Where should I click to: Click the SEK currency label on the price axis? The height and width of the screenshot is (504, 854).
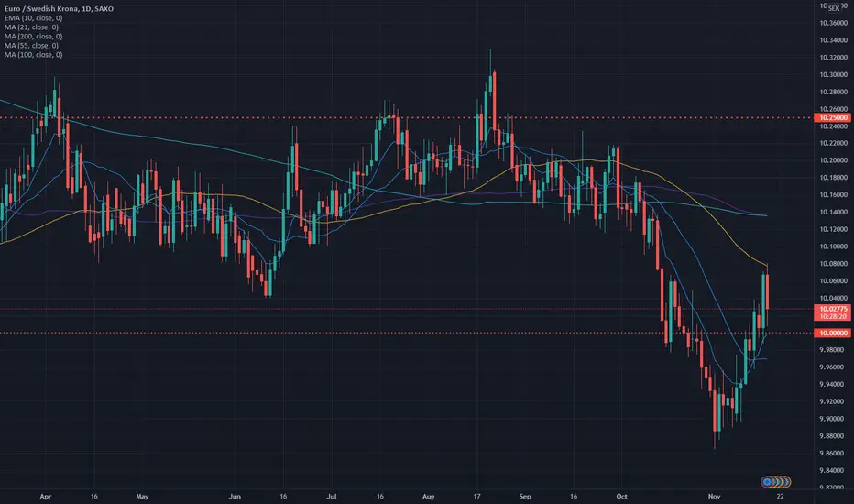[x=833, y=8]
